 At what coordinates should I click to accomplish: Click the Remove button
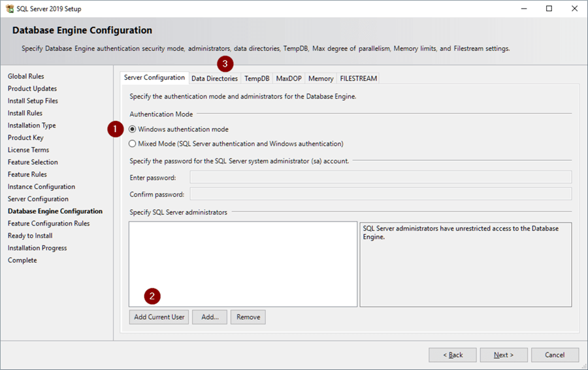[248, 317]
